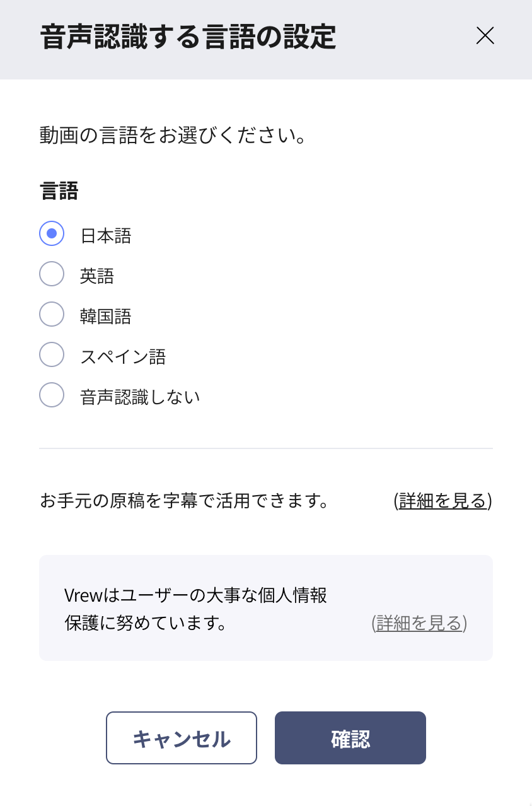Click the 韓国語 label text
This screenshot has height=806, width=532.
(x=106, y=317)
